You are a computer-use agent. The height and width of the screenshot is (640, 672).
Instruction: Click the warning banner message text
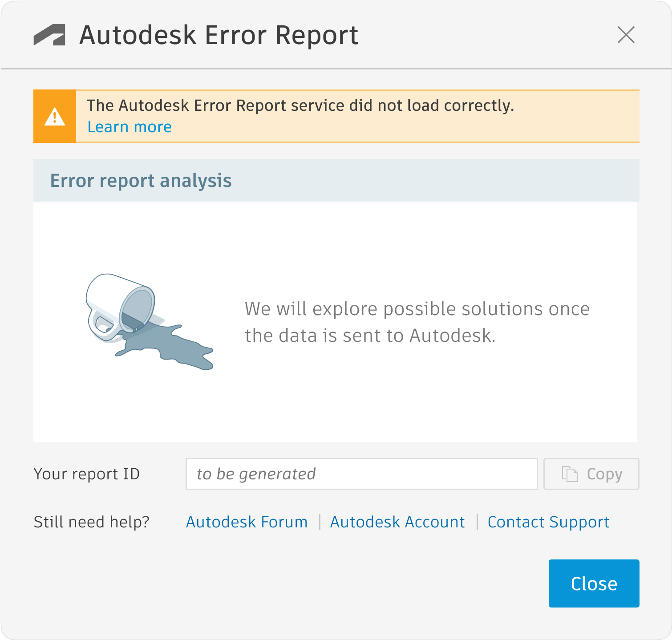pos(301,105)
